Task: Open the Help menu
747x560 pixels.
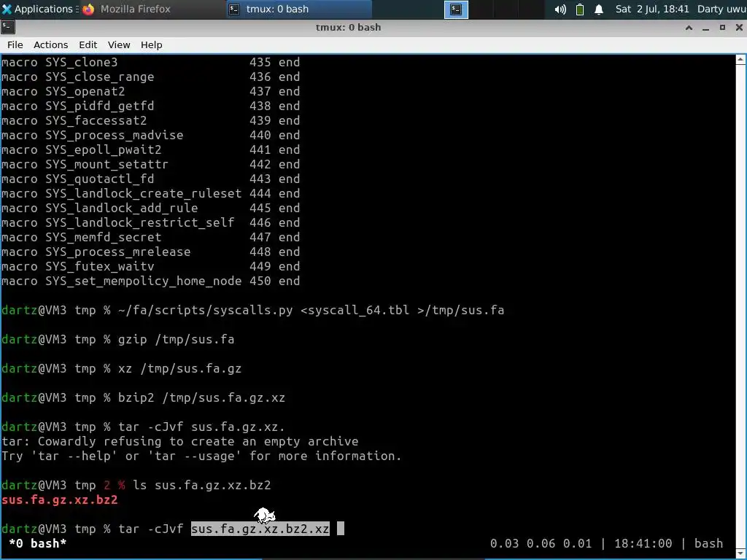Action: [x=152, y=44]
